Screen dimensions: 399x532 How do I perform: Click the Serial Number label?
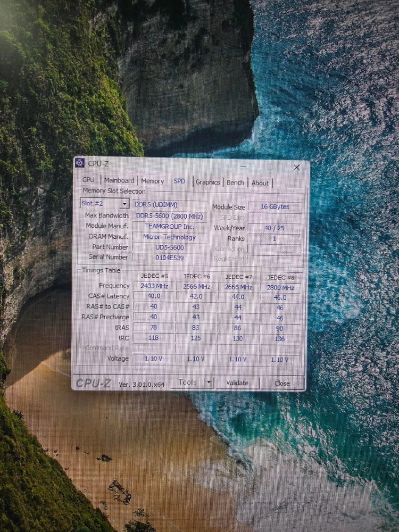[x=108, y=257]
